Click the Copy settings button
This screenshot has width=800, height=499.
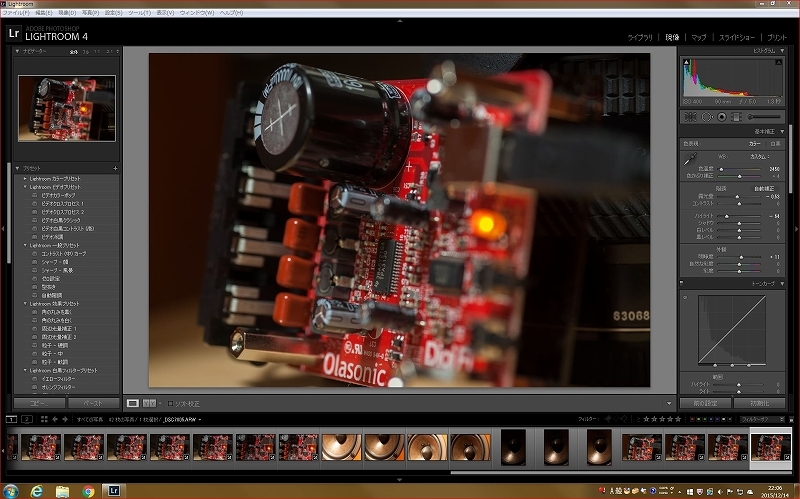[x=39, y=403]
